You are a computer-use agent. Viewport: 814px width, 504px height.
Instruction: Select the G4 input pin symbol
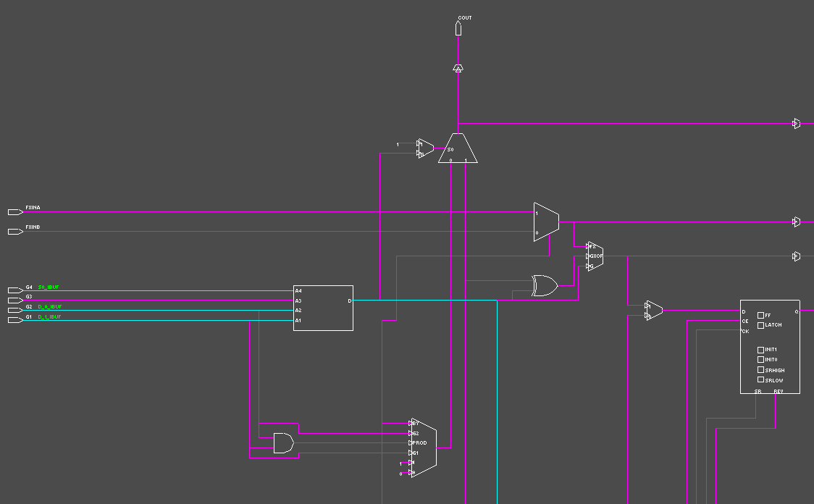(16, 290)
